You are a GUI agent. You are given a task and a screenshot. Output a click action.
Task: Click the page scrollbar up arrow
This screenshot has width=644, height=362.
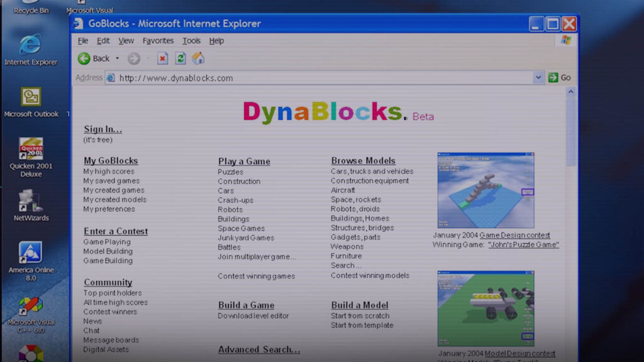click(570, 92)
